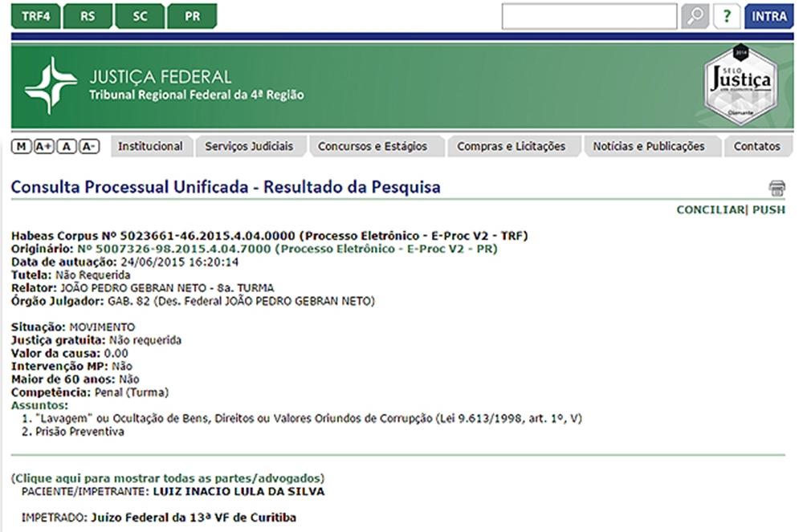Image resolution: width=803 pixels, height=532 pixels.
Task: Click relator 'JOÃO PEDRO GEBRAN NETO - 8a. TURMA'
Action: 167,288
